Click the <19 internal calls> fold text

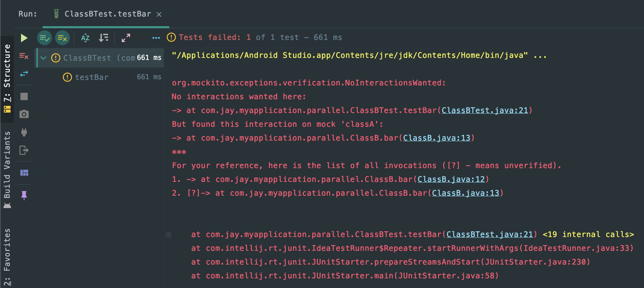588,235
